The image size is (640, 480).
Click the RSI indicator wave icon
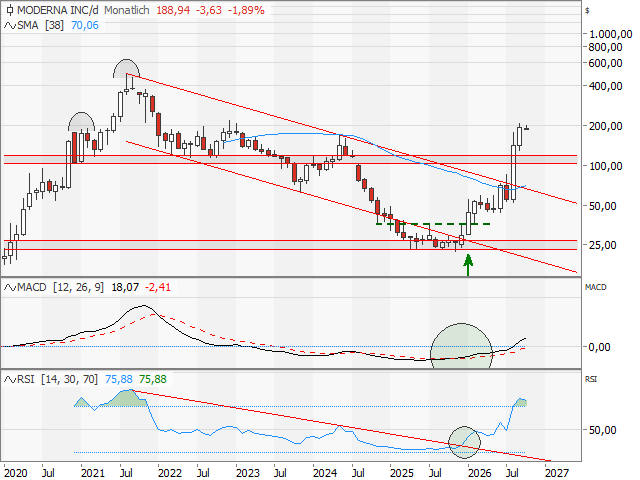tap(10, 380)
